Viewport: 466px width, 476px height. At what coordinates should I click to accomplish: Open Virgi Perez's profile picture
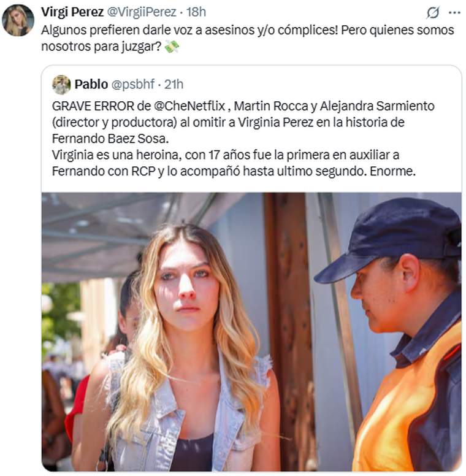point(18,20)
